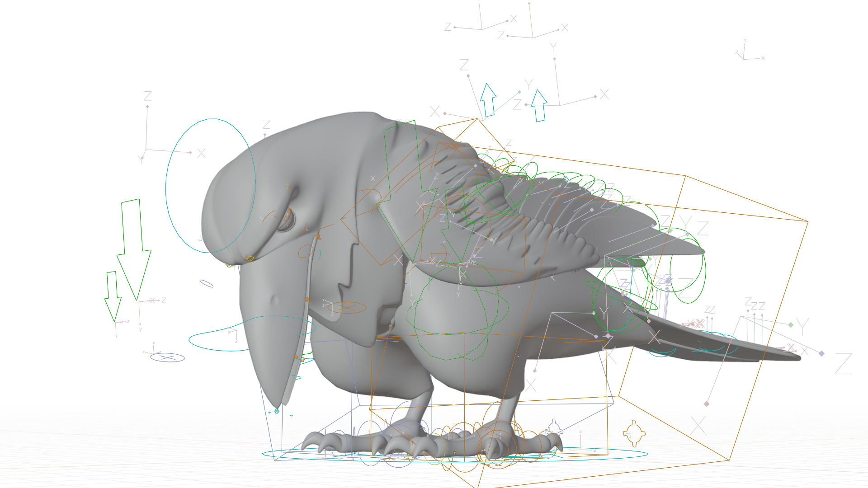Screen dimensions: 868x488
Task: Select the orange crossed ellipse under the throat
Action: (347, 308)
